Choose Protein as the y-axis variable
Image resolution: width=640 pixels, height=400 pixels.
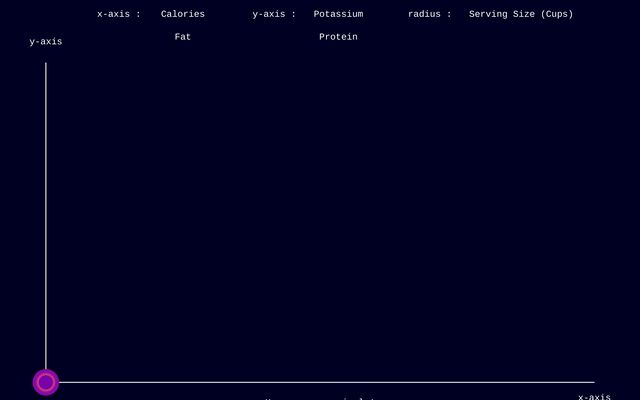[338, 37]
